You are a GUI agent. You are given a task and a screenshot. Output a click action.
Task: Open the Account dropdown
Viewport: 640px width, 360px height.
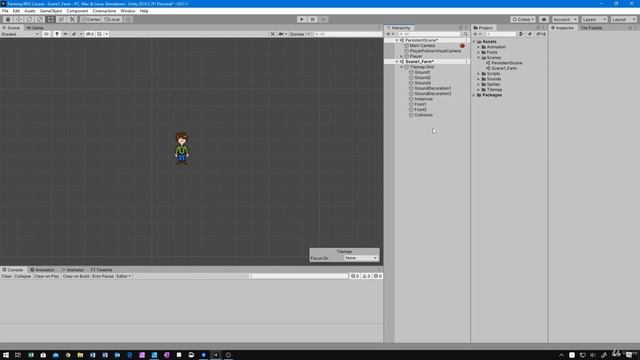pyautogui.click(x=564, y=19)
